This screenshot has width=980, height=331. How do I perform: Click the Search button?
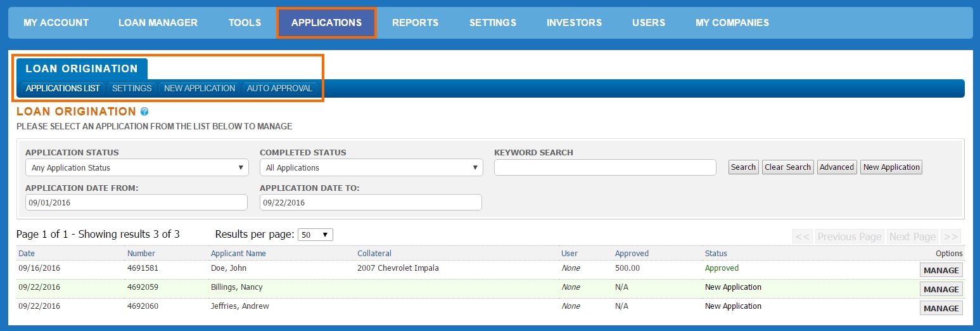743,167
